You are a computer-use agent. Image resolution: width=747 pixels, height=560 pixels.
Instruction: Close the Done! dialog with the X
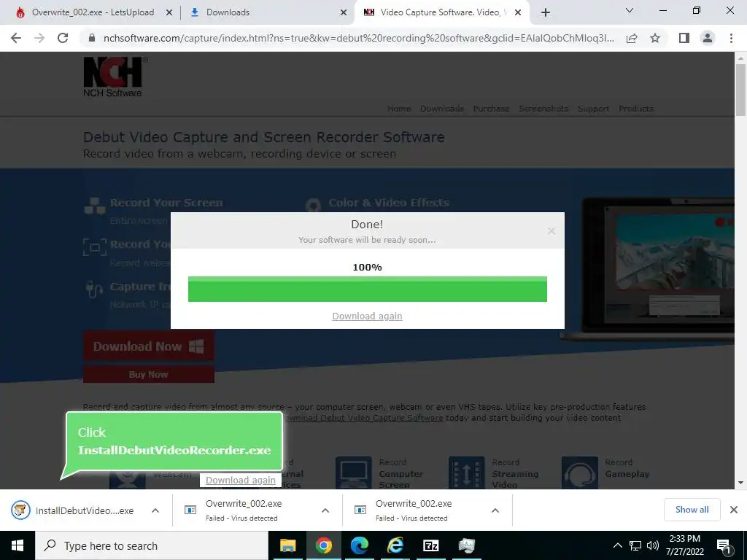pos(551,231)
